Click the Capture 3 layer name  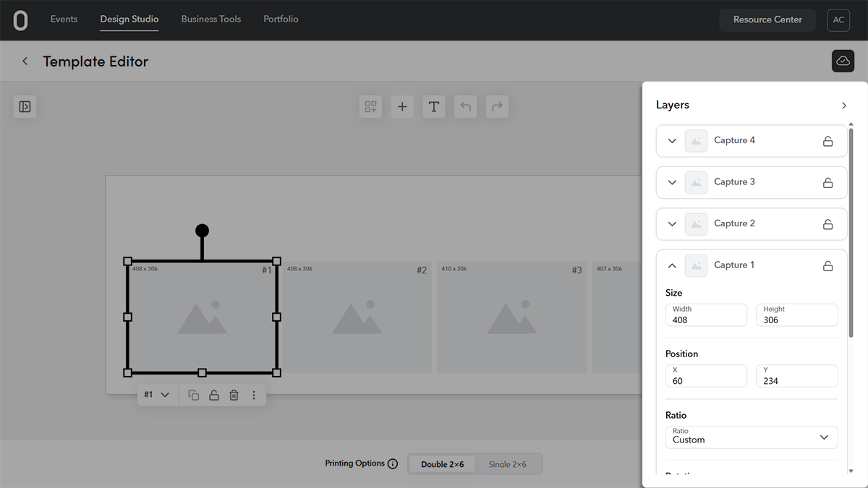734,182
